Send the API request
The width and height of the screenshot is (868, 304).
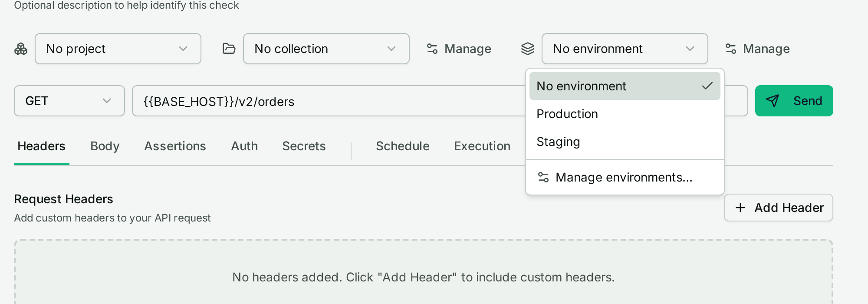(x=794, y=101)
